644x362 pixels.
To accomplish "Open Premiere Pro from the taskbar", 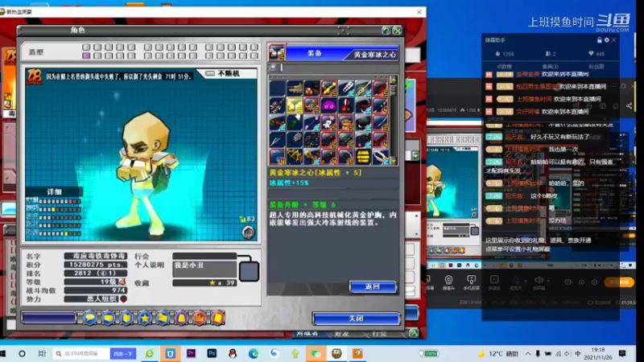I will (191, 353).
